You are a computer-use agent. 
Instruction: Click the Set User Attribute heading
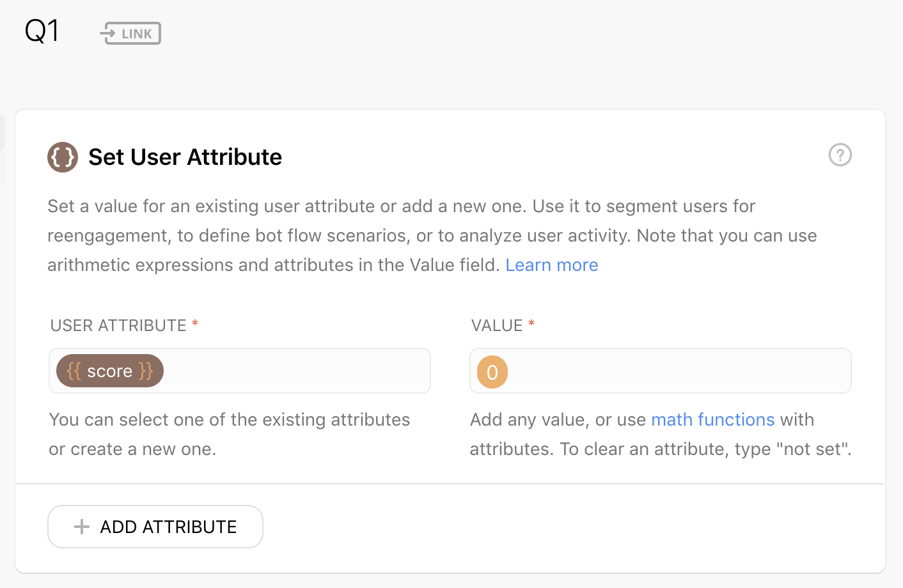185,157
